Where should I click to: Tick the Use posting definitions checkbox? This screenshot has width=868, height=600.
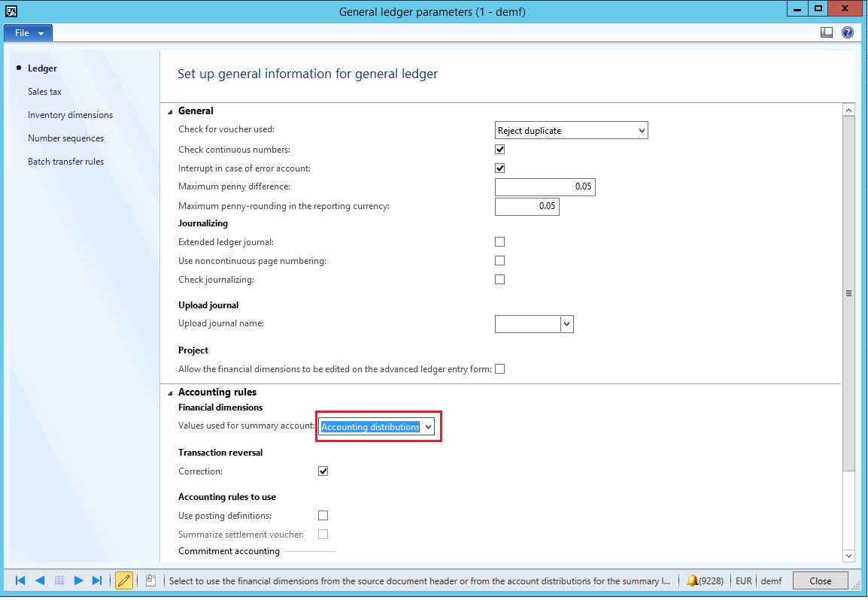pos(323,516)
